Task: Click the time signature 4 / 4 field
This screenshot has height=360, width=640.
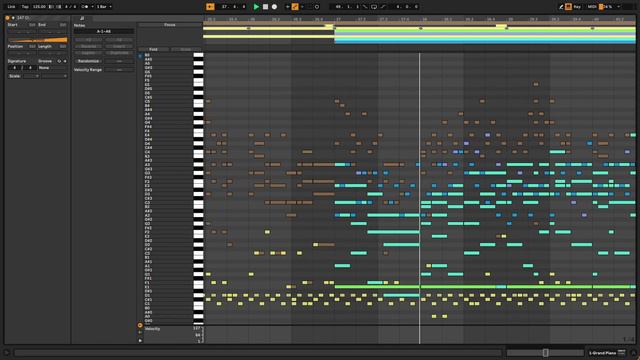Action: tap(70, 7)
